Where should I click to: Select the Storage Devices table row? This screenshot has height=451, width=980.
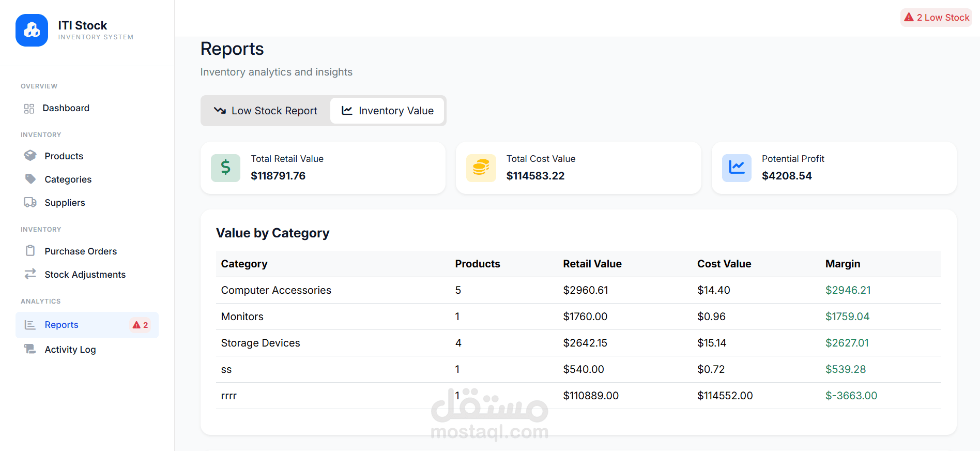pos(261,343)
